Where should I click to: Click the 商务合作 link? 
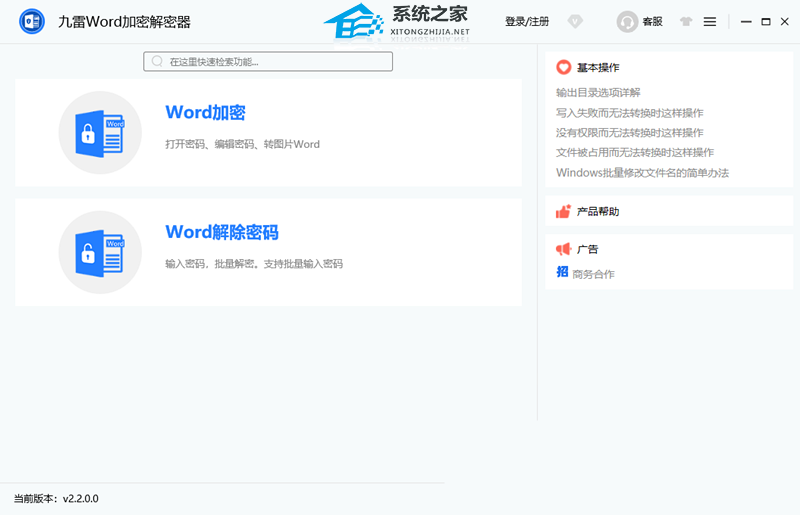click(x=593, y=274)
